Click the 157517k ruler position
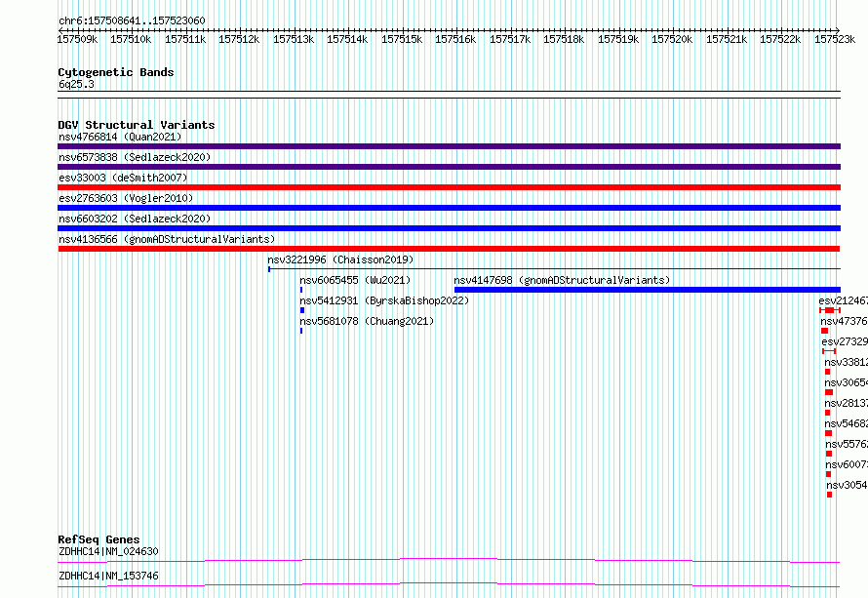The height and width of the screenshot is (598, 868). (x=510, y=39)
